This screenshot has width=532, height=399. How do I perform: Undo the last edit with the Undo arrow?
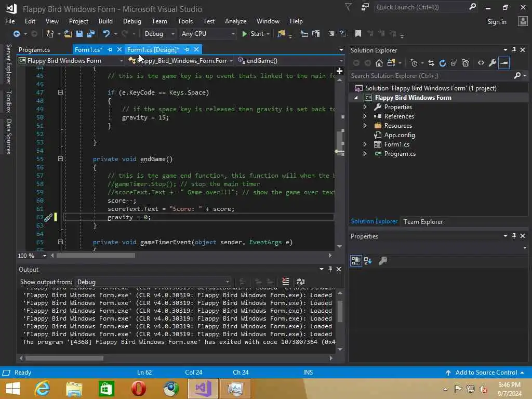(106, 34)
